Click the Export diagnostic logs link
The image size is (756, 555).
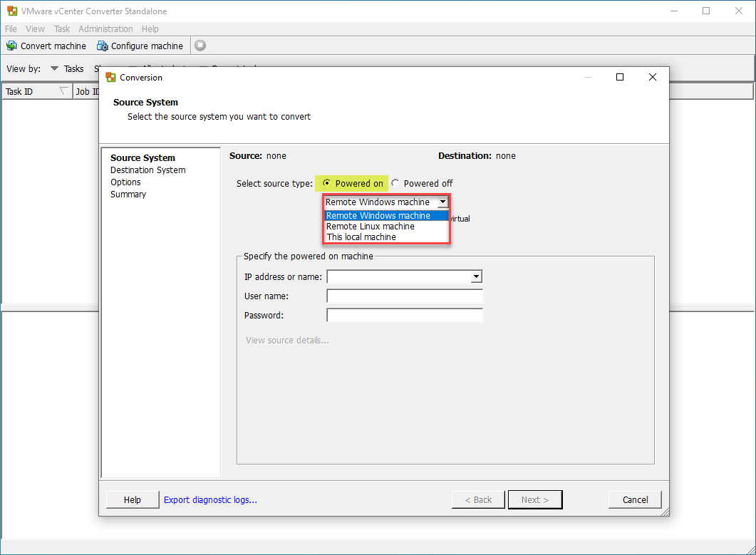tap(210, 500)
